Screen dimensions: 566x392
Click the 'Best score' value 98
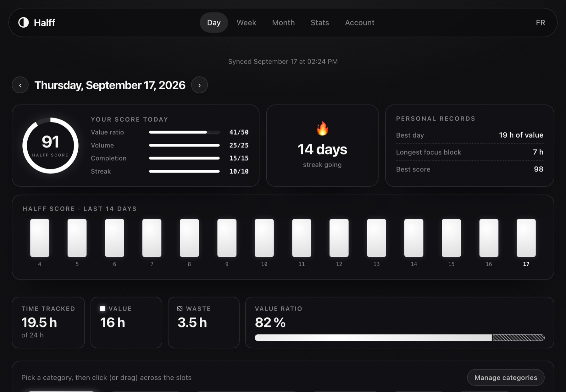tap(539, 169)
